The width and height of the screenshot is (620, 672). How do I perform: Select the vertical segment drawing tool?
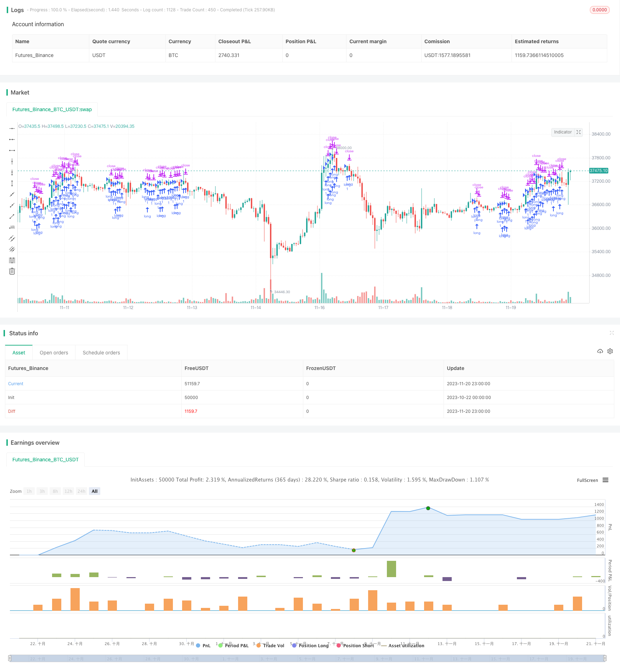coord(12,183)
